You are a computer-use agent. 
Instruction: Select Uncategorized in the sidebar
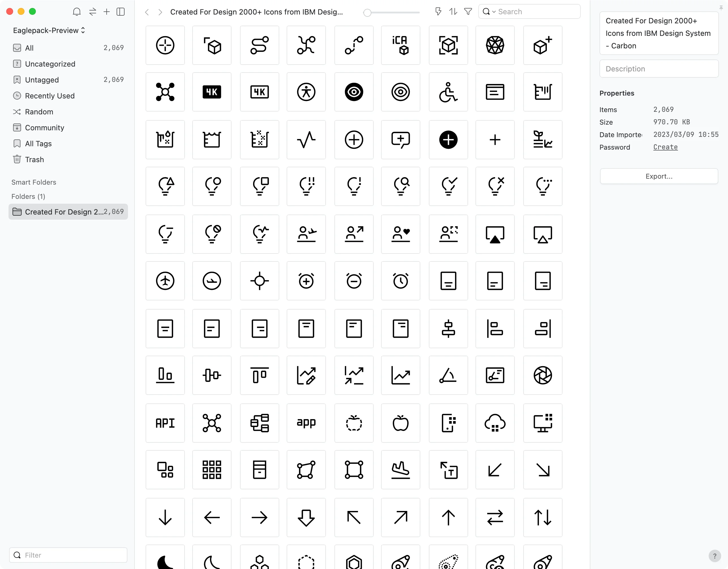point(68,64)
